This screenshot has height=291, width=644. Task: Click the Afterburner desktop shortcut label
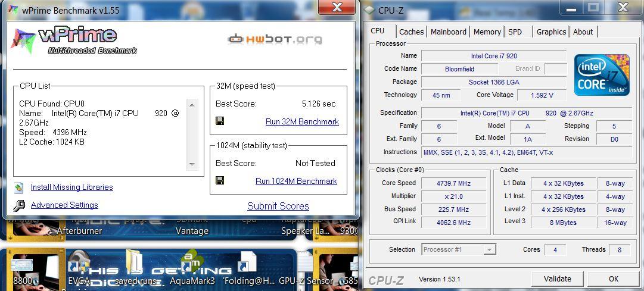[79, 231]
